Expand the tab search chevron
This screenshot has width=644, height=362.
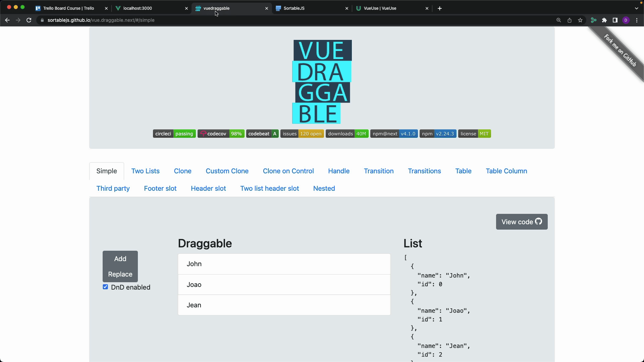(x=637, y=8)
